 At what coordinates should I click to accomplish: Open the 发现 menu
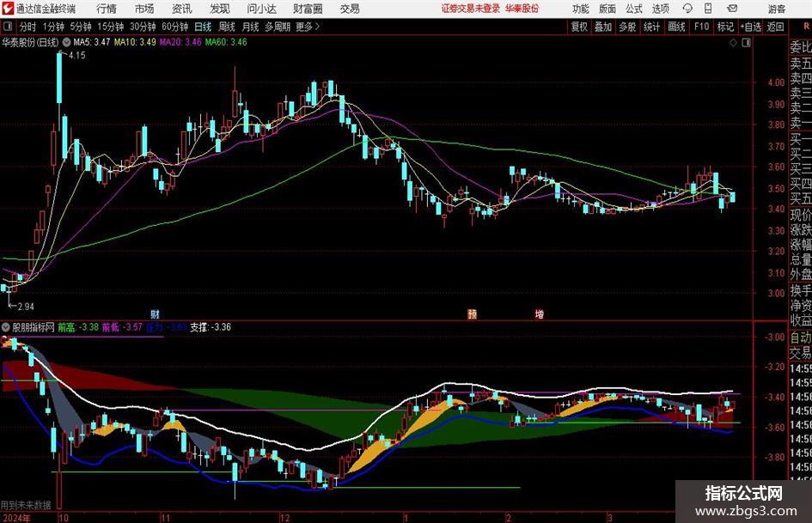tap(220, 9)
